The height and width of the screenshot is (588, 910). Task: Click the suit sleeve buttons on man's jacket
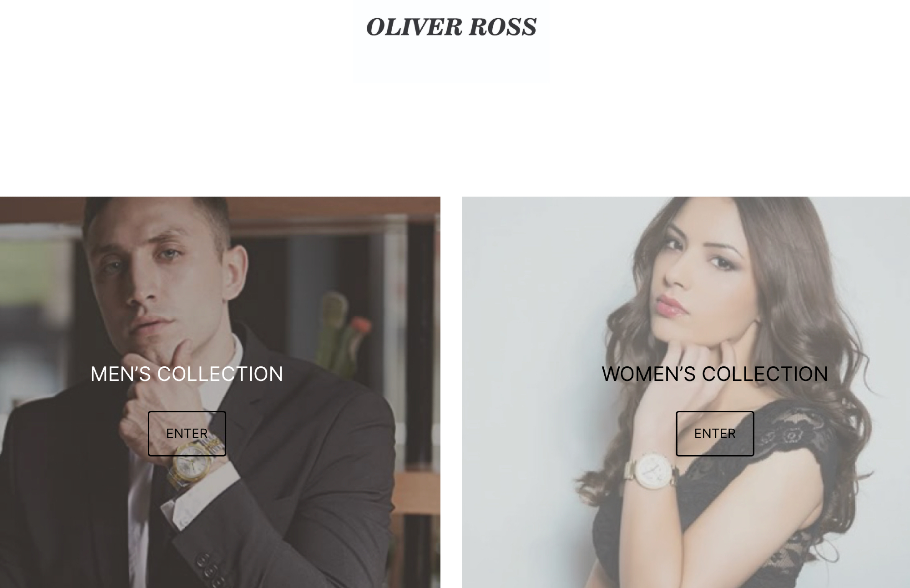click(x=210, y=569)
